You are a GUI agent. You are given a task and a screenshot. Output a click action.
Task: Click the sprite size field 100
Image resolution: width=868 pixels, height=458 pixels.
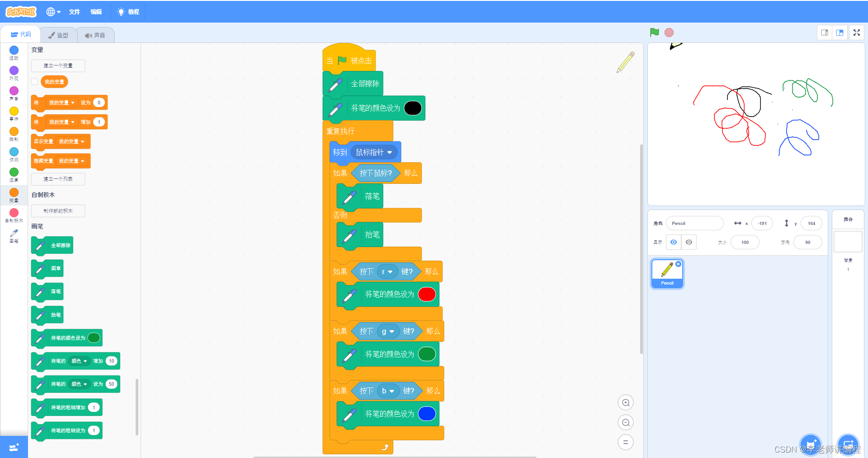[x=745, y=242]
